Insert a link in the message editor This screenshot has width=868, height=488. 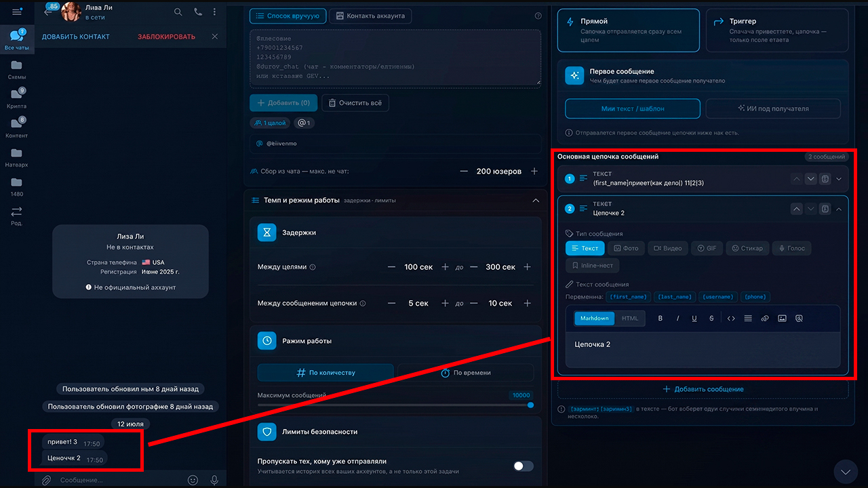[x=765, y=319]
